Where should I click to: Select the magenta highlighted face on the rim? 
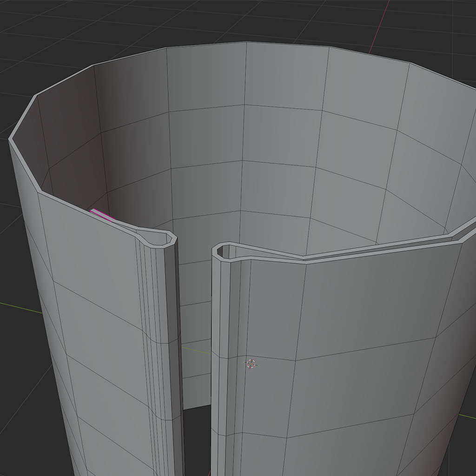(x=103, y=215)
